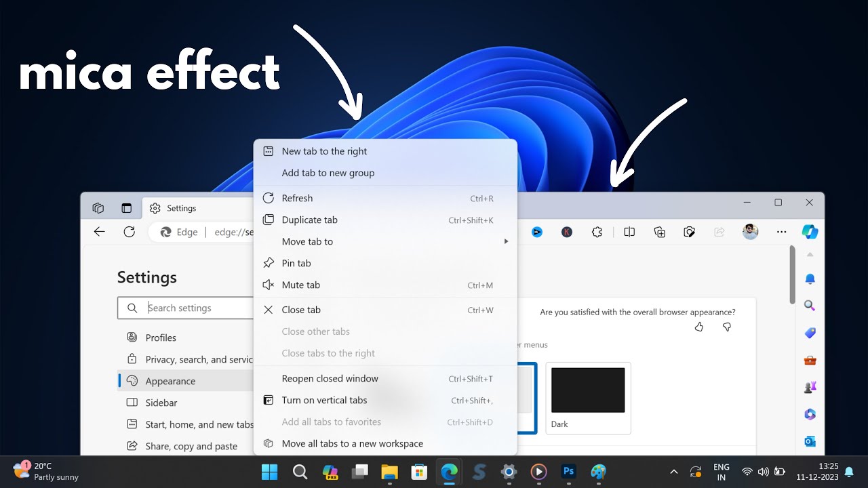Open Windows Start menu
The image size is (868, 488).
270,472
